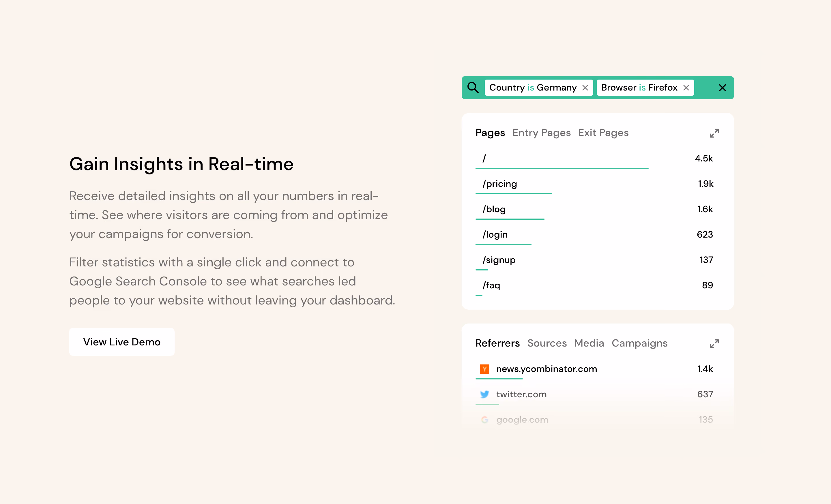Click the Gain Insights in Real-time heading

click(181, 164)
